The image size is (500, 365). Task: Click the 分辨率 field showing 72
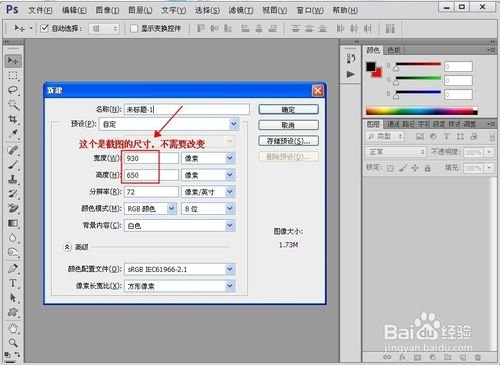point(152,192)
